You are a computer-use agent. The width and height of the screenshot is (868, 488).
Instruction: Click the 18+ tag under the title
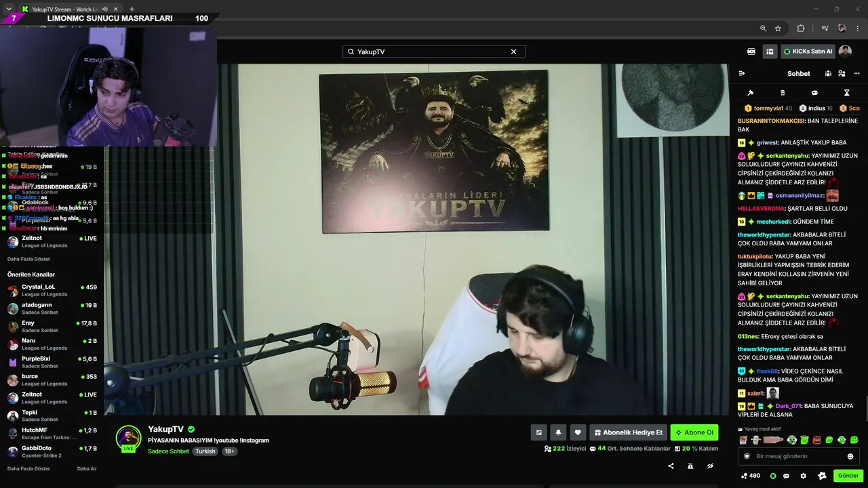(229, 451)
